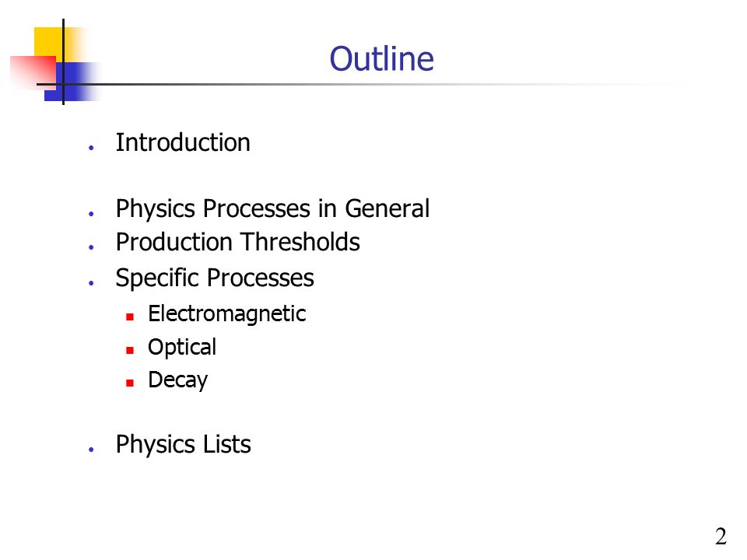Screen dimensions: 747x560
Task: Click the slide number 2
Action: point(721,537)
